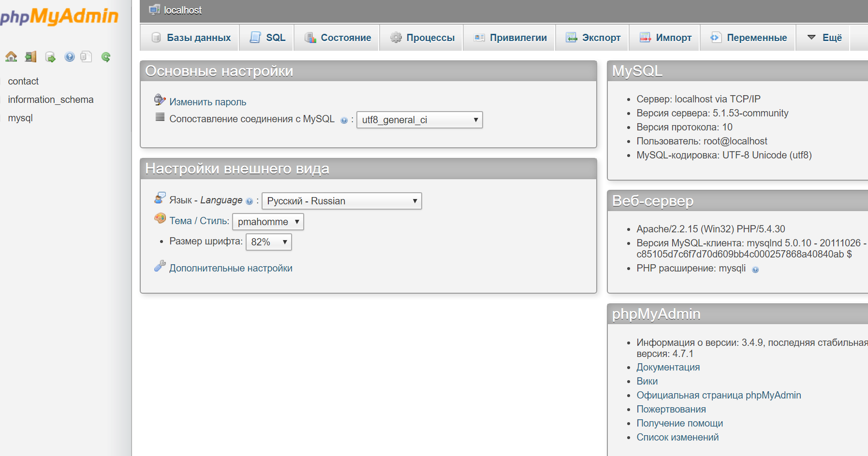Image resolution: width=868 pixels, height=456 pixels.
Task: Open the Русский - Russian language dropdown
Action: coord(341,201)
